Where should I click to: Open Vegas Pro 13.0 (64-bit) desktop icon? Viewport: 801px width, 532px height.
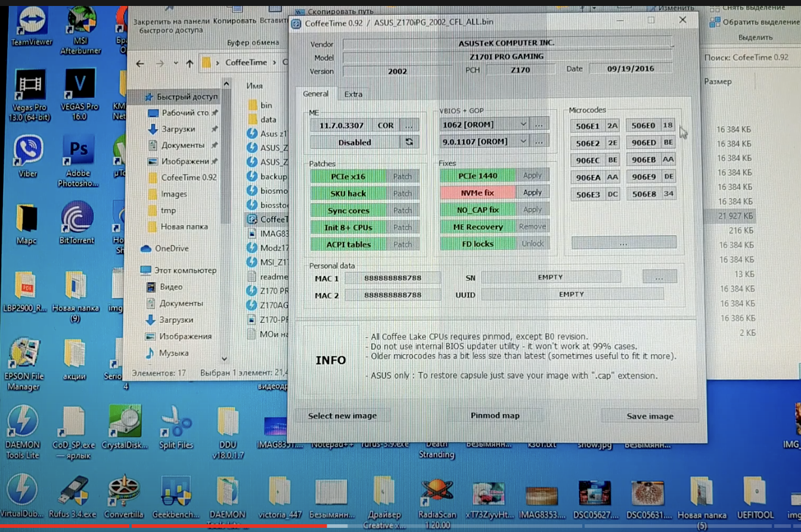point(29,94)
